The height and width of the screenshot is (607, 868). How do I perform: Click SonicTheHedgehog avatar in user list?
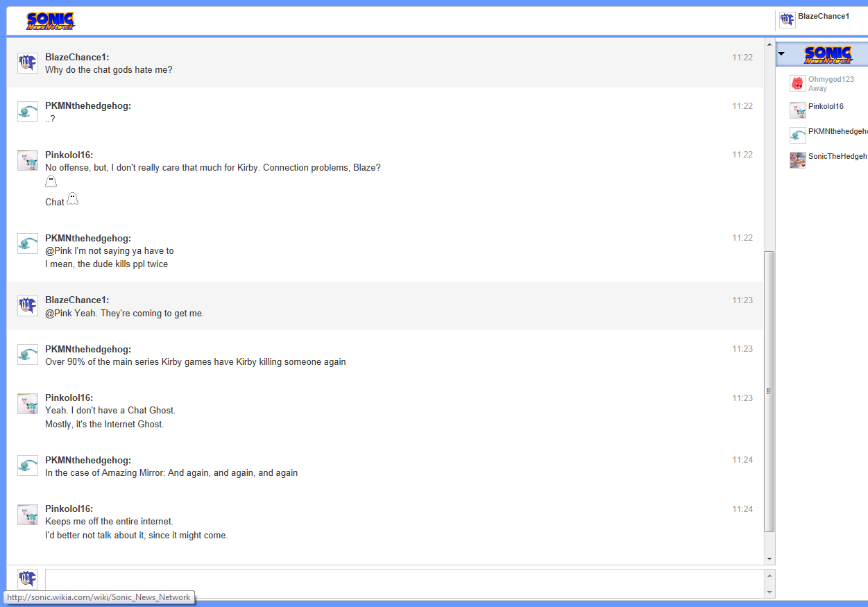click(x=797, y=160)
